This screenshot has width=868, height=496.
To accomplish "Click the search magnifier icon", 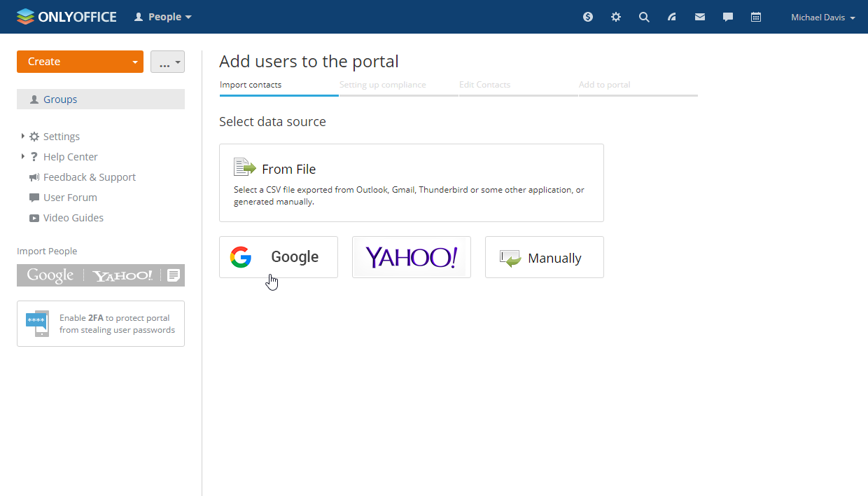I will point(644,17).
